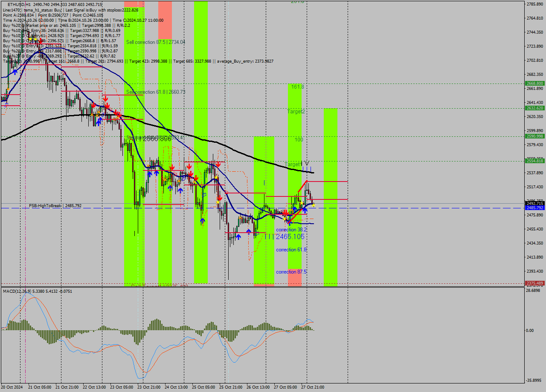Click the MACD scale value -35.8995
Screen dimensions: 546x392
click(534, 380)
